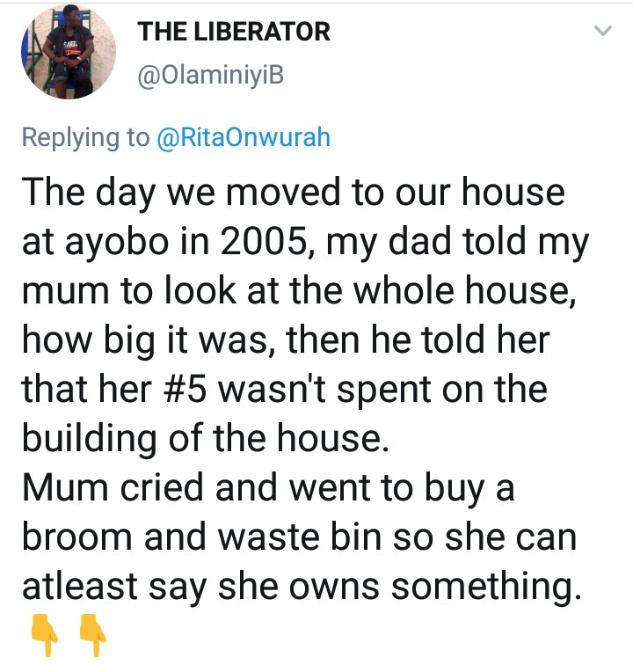Viewport: 633px width, 672px height.
Task: Visit the @OlaminiyiB handle
Action: pyautogui.click(x=211, y=77)
